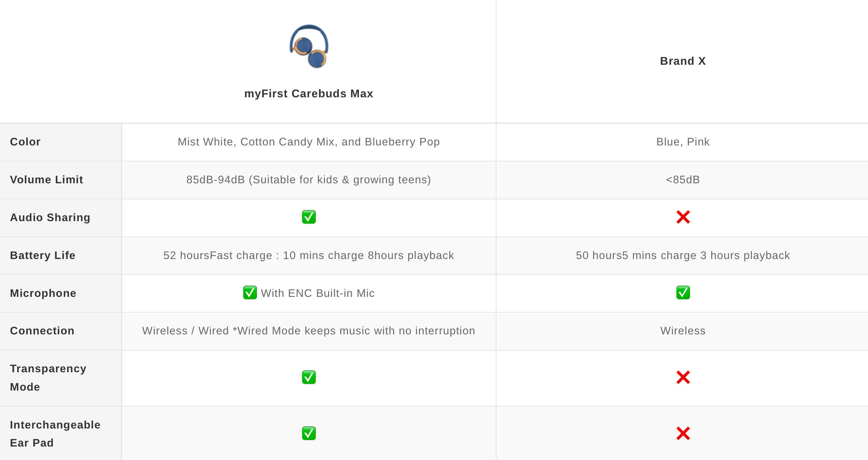Click the green checkmark for Interchangeable Ear Pad
The width and height of the screenshot is (868, 460).
coord(309,433)
